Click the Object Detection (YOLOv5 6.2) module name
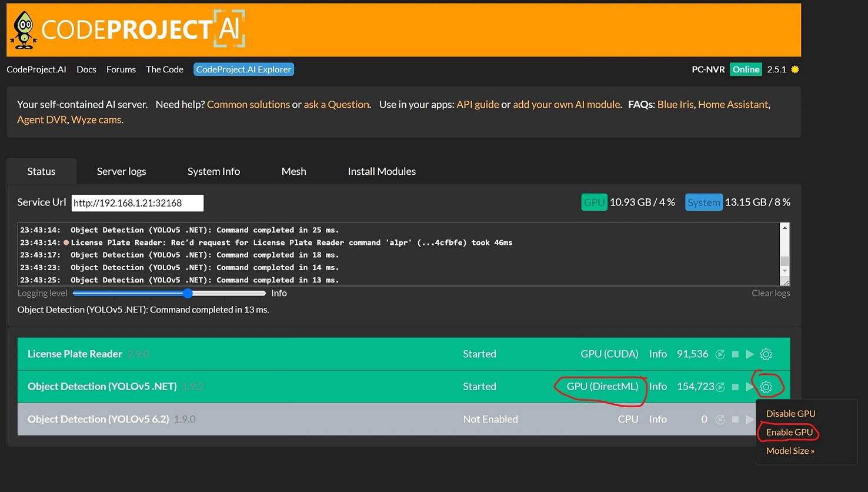The height and width of the screenshot is (492, 868). tap(98, 420)
